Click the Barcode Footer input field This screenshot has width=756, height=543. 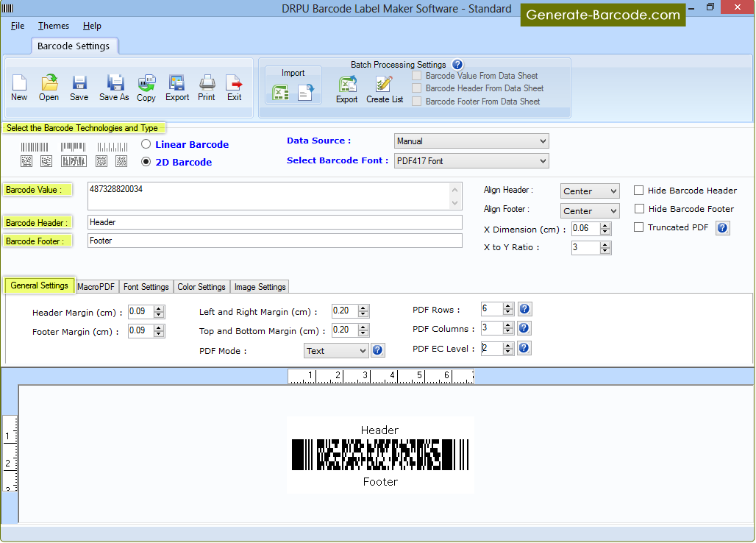click(x=275, y=241)
